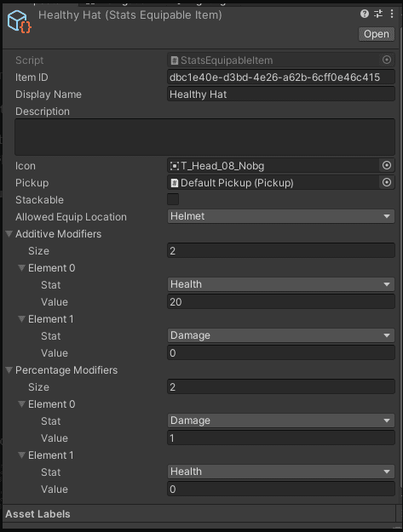Image resolution: width=403 pixels, height=532 pixels.
Task: Click the Description text area
Action: (x=204, y=137)
